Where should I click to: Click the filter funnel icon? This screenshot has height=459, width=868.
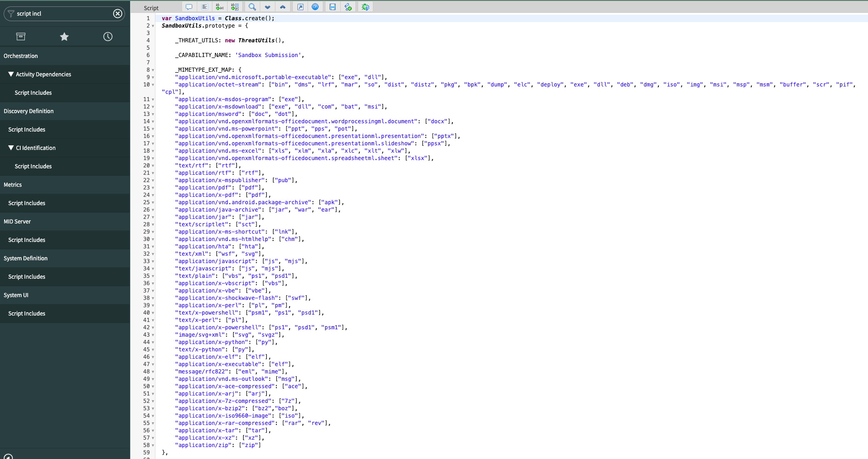click(x=11, y=14)
